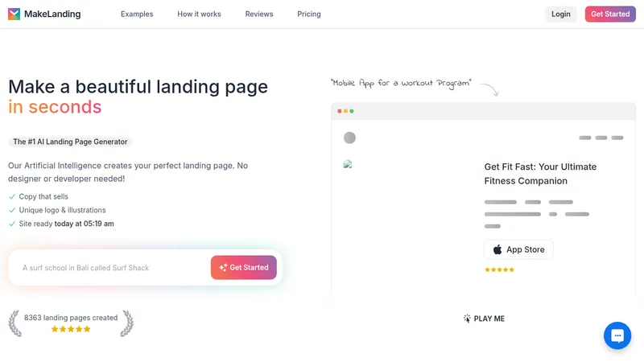
Task: Click the Login button
Action: click(x=560, y=14)
